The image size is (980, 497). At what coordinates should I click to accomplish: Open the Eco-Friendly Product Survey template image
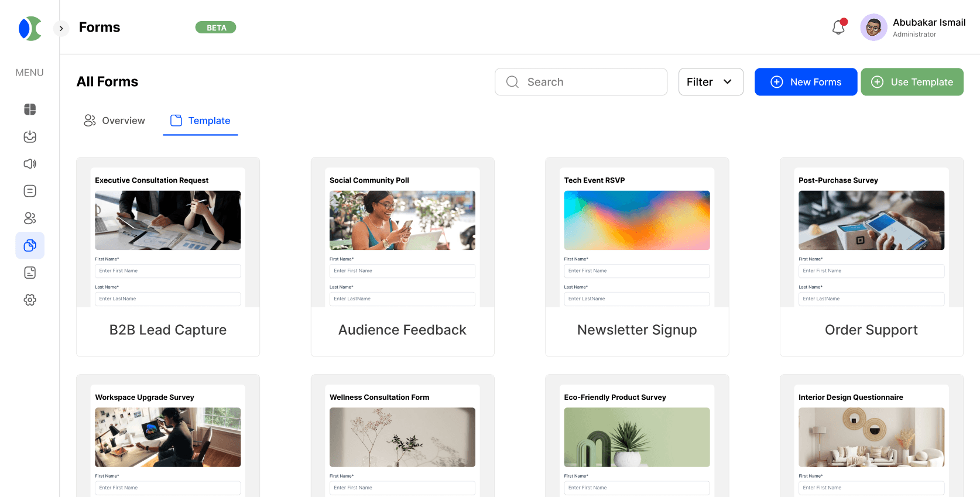(637, 437)
